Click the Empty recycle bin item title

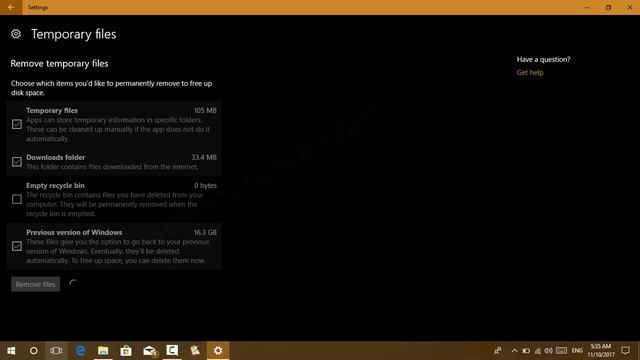(56, 186)
